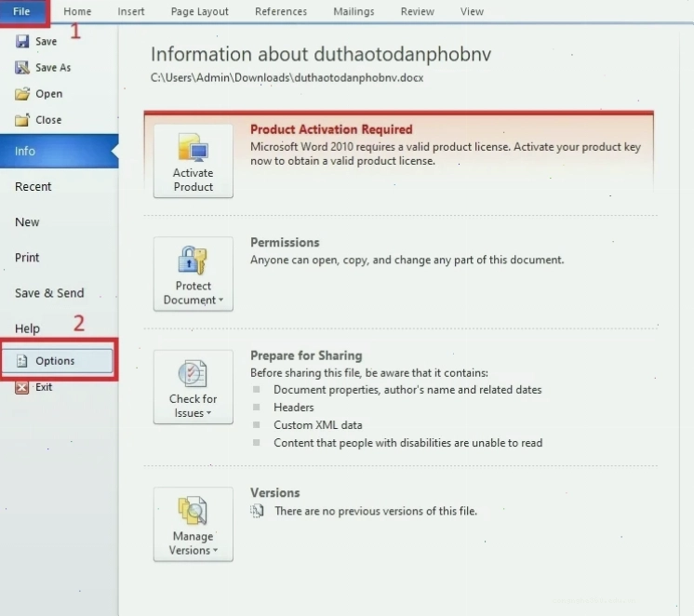Click the red Exit icon
The width and height of the screenshot is (694, 616).
point(21,387)
